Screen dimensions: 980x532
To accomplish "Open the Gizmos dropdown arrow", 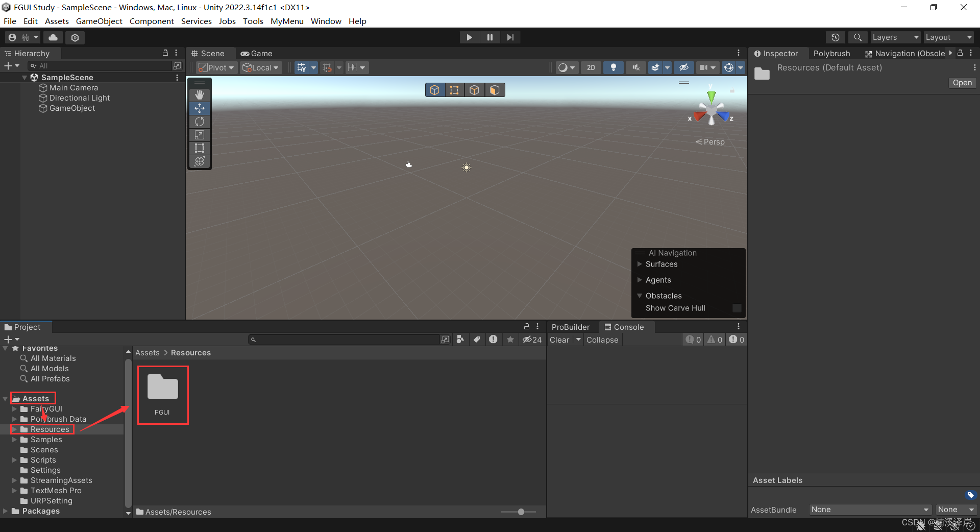I will [x=741, y=67].
